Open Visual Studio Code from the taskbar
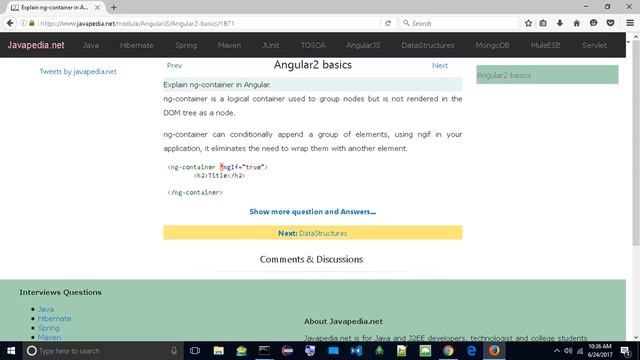Viewport: 640px width, 360px height. 356,351
